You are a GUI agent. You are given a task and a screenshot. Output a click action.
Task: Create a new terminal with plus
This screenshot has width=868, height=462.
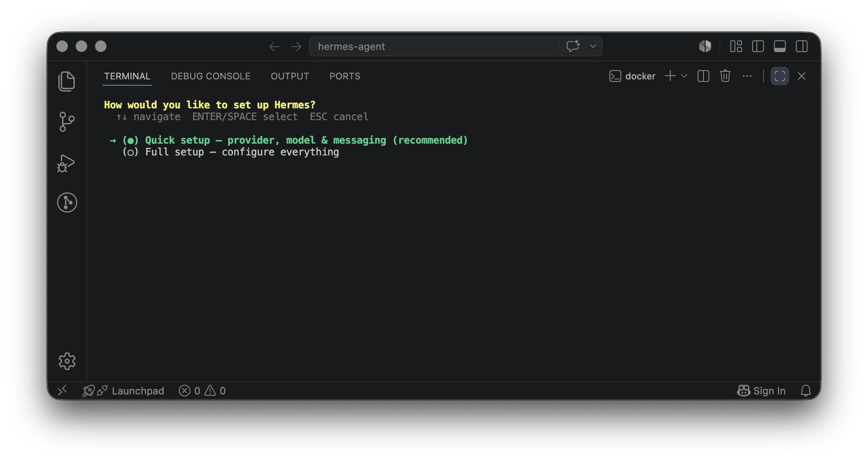(x=670, y=76)
